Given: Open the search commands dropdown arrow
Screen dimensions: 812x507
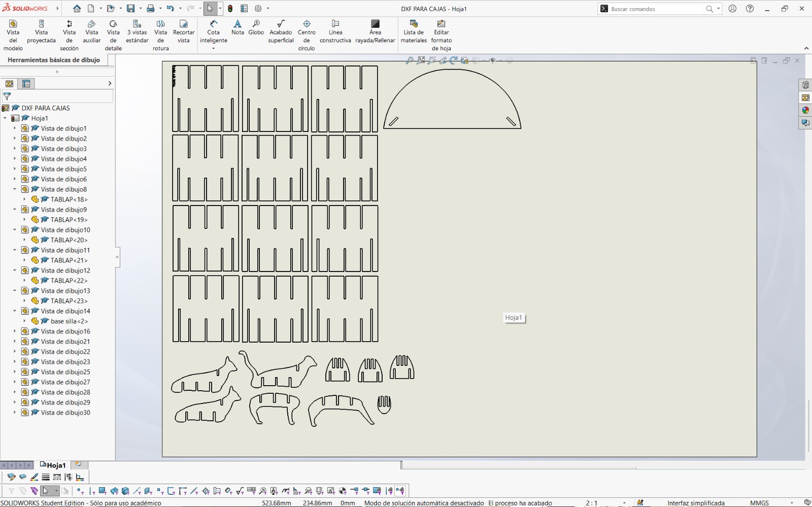Looking at the screenshot, I should point(718,9).
